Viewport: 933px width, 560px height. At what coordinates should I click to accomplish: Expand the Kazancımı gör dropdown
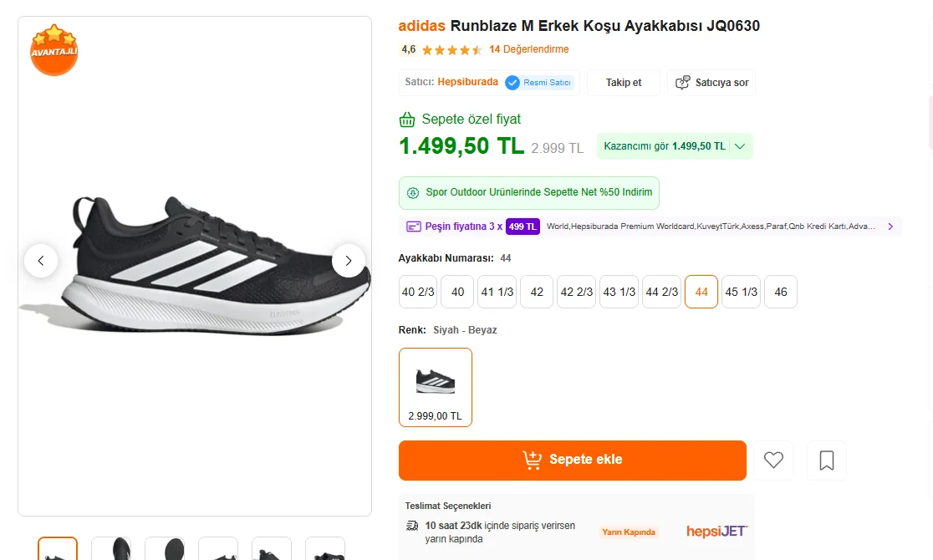[740, 146]
